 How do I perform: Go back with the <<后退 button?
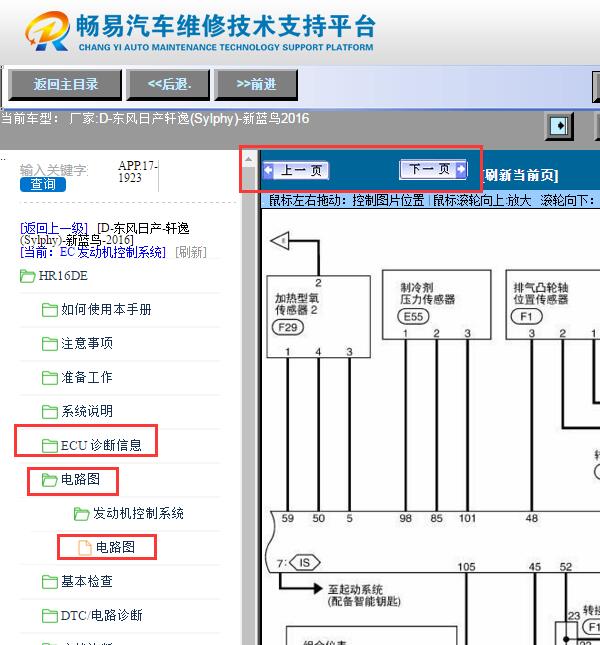(x=169, y=85)
